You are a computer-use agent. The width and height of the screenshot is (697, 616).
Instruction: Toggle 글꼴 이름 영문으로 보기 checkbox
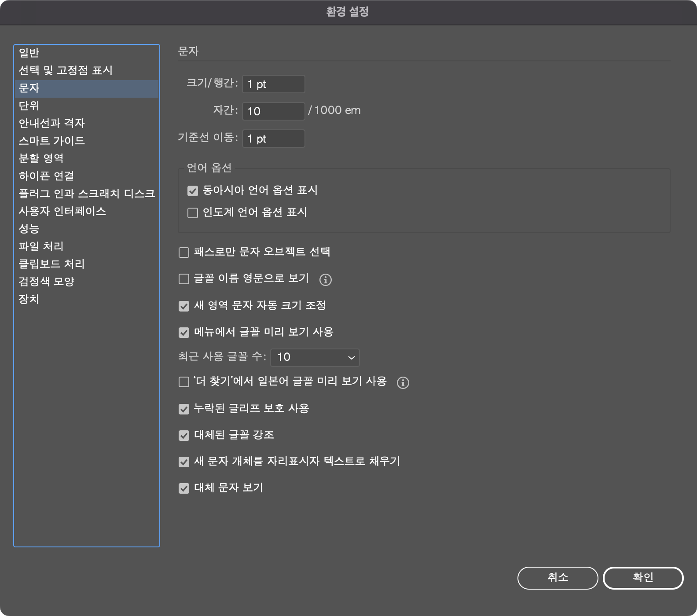pyautogui.click(x=184, y=279)
